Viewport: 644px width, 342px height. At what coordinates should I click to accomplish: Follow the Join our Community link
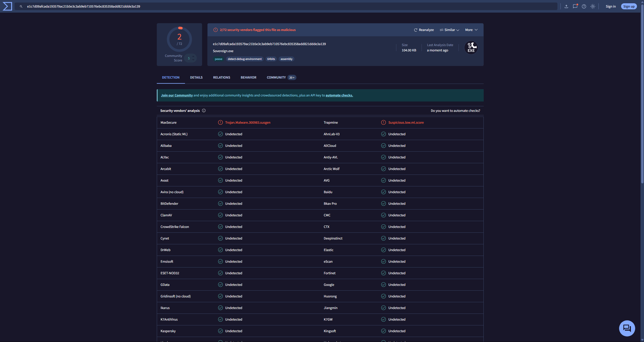click(177, 95)
